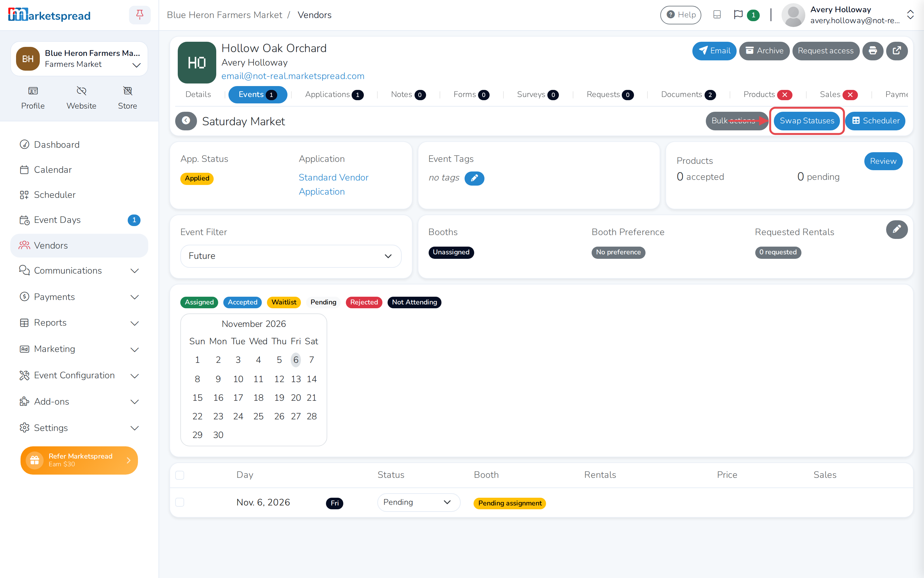This screenshot has height=578, width=924.
Task: Switch to the Requests tab
Action: pos(610,94)
